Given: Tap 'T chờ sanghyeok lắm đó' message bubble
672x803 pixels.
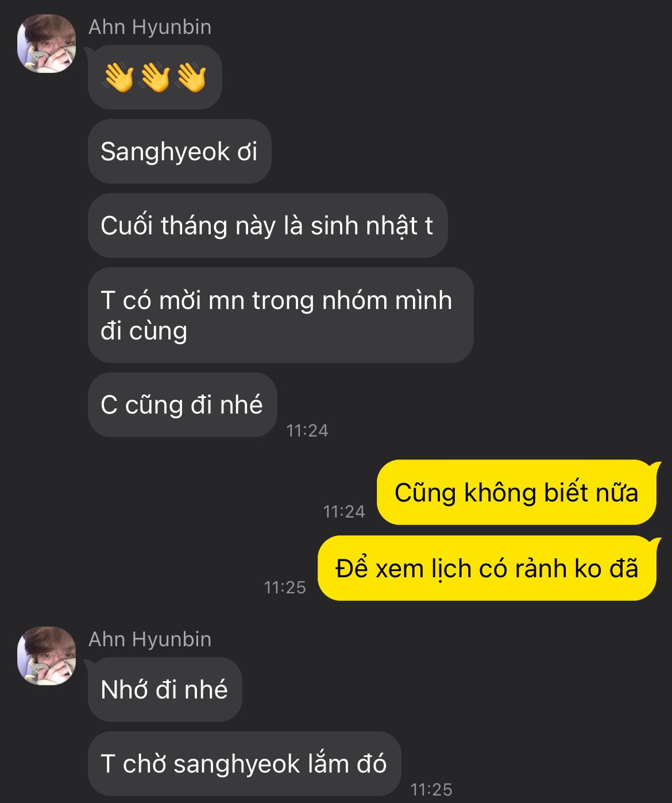Looking at the screenshot, I should pos(244,764).
